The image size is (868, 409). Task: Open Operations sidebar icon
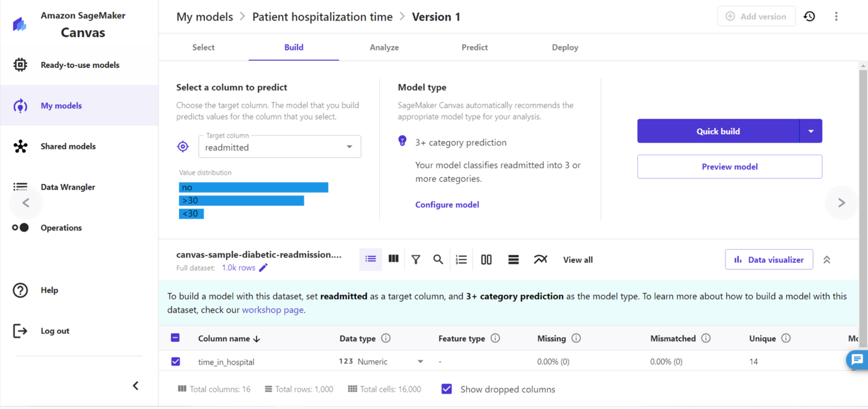click(20, 228)
